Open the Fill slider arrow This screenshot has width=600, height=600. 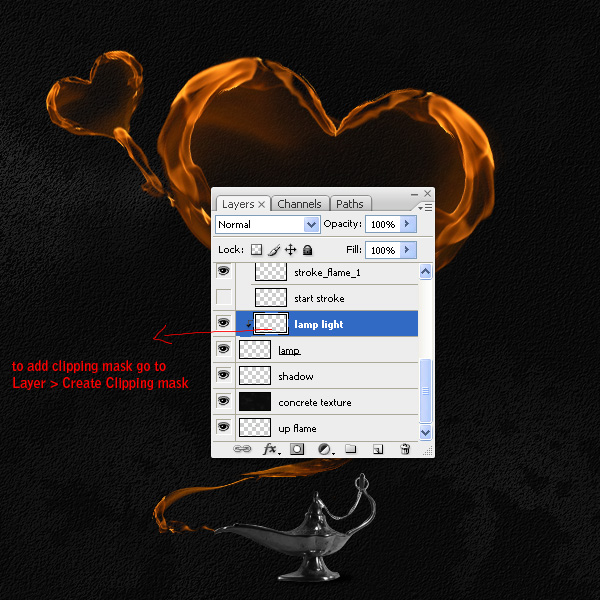(x=408, y=250)
